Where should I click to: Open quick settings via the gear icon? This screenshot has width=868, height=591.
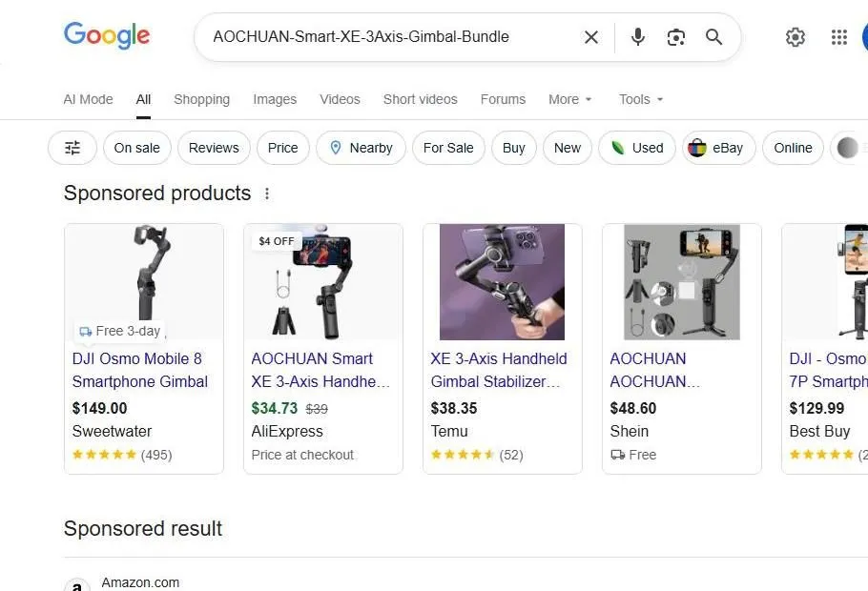point(796,37)
